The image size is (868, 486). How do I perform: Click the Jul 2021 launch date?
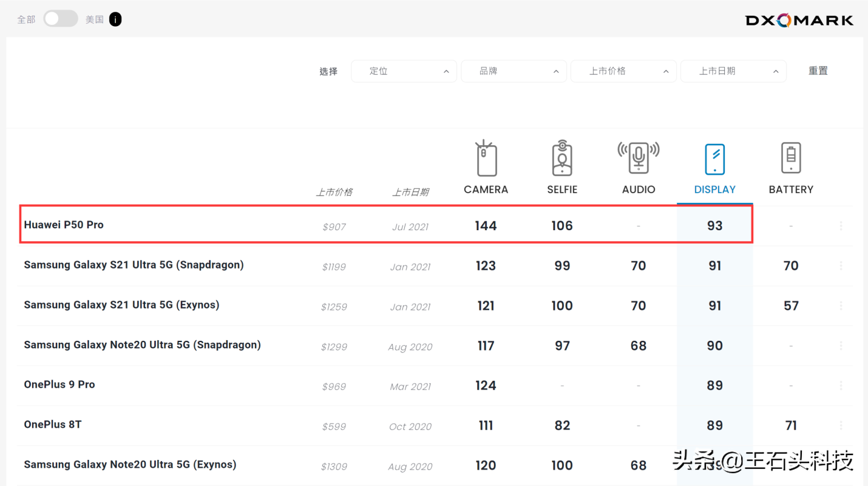(x=410, y=227)
